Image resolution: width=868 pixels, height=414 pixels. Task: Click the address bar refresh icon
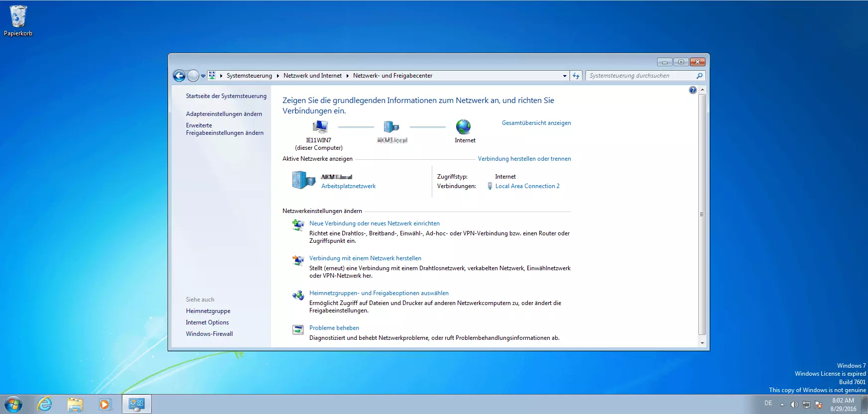point(576,76)
